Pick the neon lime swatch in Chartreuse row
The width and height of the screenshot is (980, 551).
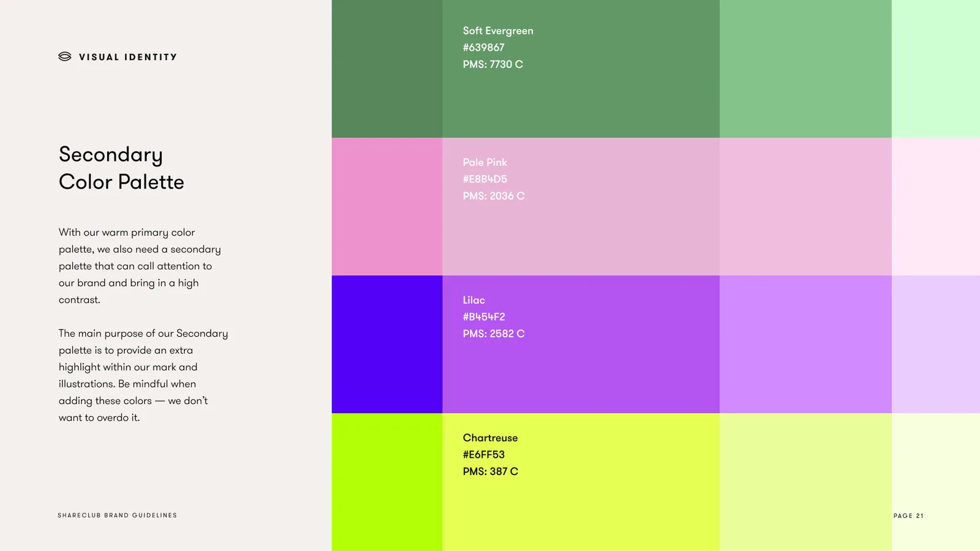point(387,482)
